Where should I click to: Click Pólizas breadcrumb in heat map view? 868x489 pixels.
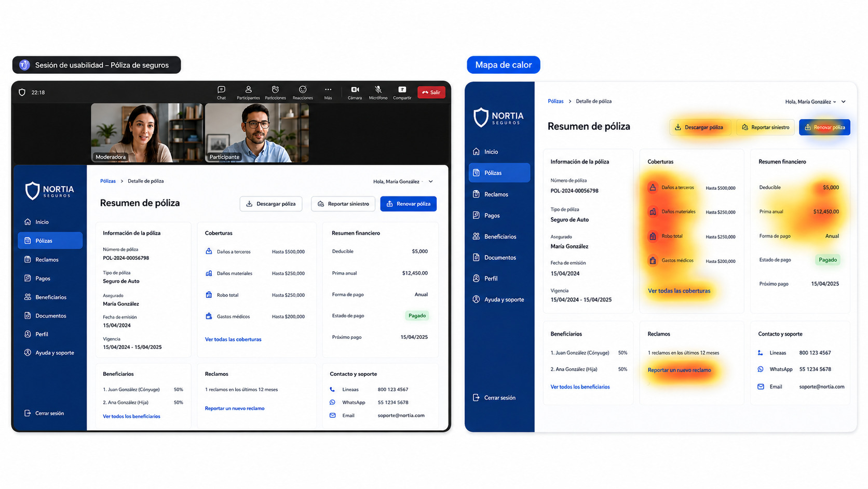[x=555, y=101]
